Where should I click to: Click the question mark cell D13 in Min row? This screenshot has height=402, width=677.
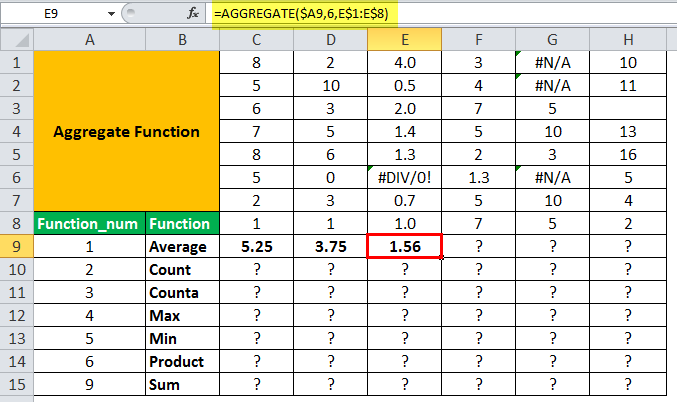[331, 339]
